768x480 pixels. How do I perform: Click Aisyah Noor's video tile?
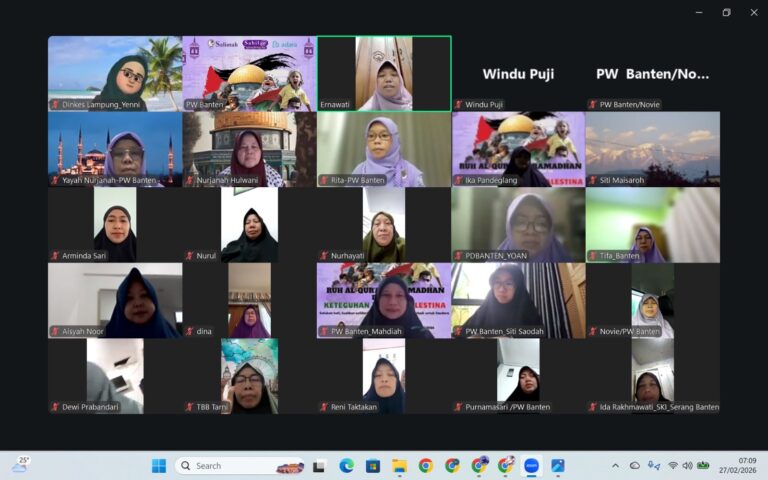point(115,300)
